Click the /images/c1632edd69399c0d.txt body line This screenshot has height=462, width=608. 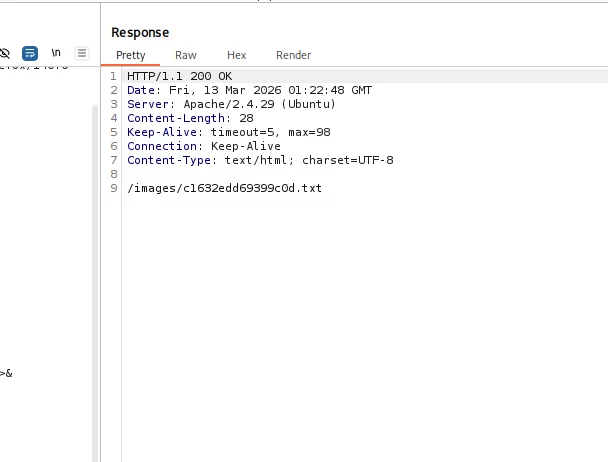225,188
